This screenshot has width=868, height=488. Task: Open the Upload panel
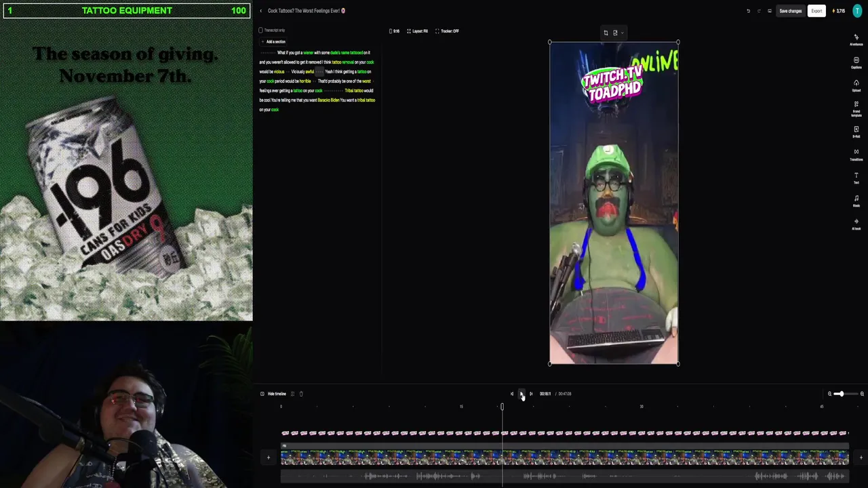pos(856,85)
